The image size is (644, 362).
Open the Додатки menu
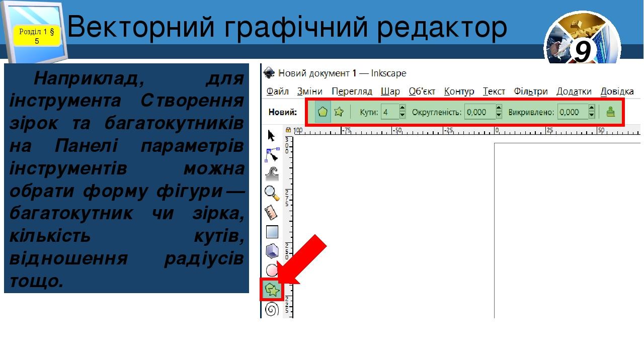pos(574,91)
